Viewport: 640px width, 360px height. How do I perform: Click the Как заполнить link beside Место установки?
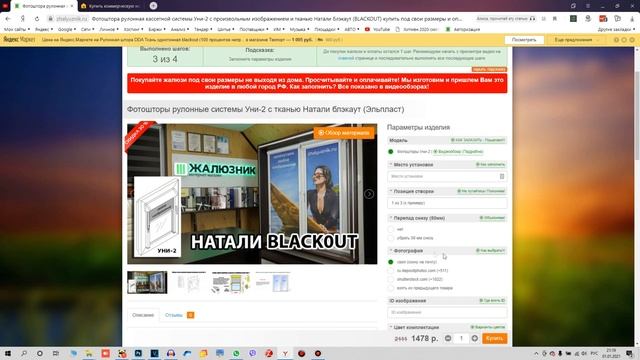[491, 164]
